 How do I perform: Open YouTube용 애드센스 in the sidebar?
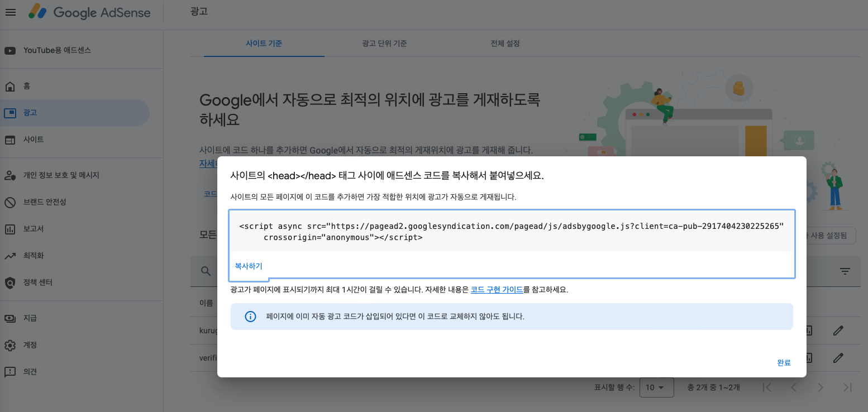57,50
